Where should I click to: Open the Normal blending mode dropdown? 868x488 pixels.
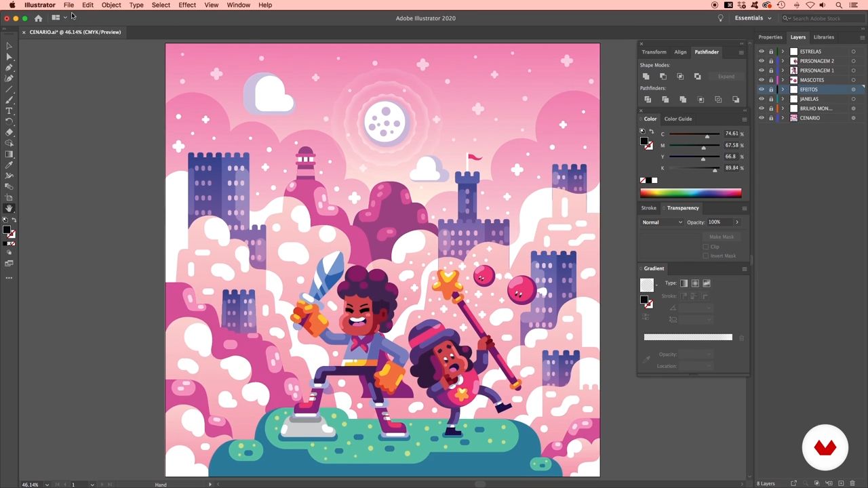click(662, 222)
